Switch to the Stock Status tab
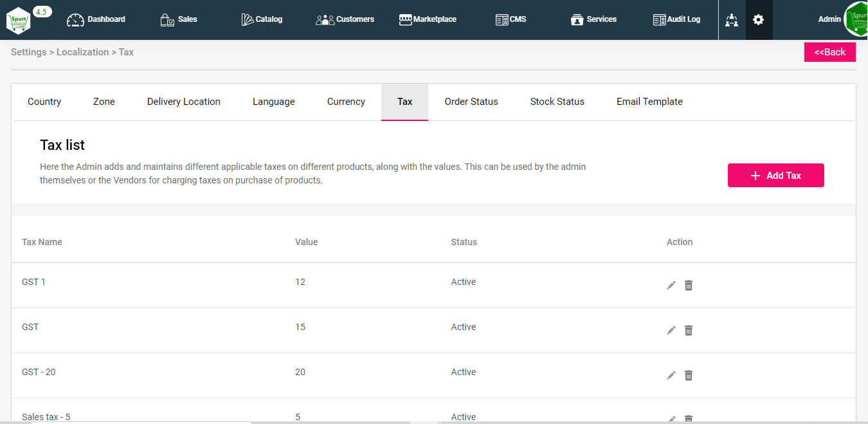868x424 pixels. [x=557, y=102]
